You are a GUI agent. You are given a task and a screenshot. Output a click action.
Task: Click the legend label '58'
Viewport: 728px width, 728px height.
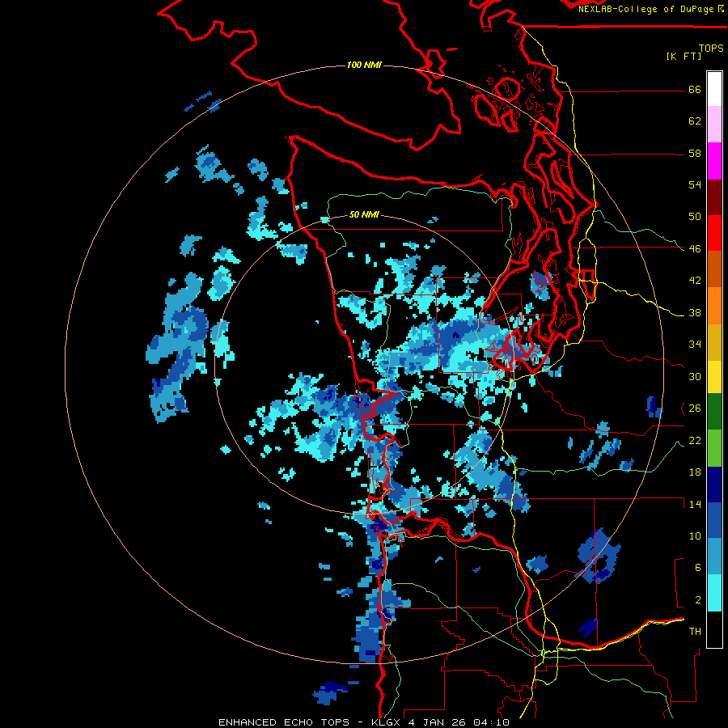click(x=695, y=153)
